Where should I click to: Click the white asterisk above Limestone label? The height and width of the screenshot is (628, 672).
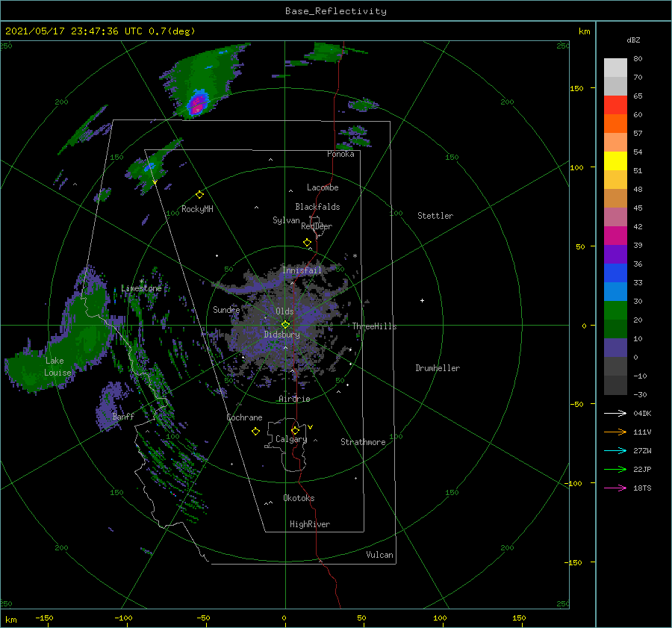[141, 282]
